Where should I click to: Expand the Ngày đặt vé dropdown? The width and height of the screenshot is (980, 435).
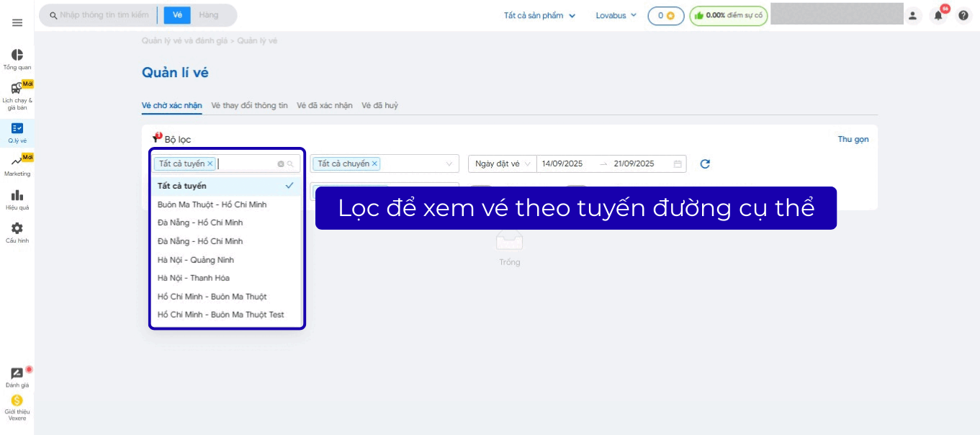[x=502, y=163]
